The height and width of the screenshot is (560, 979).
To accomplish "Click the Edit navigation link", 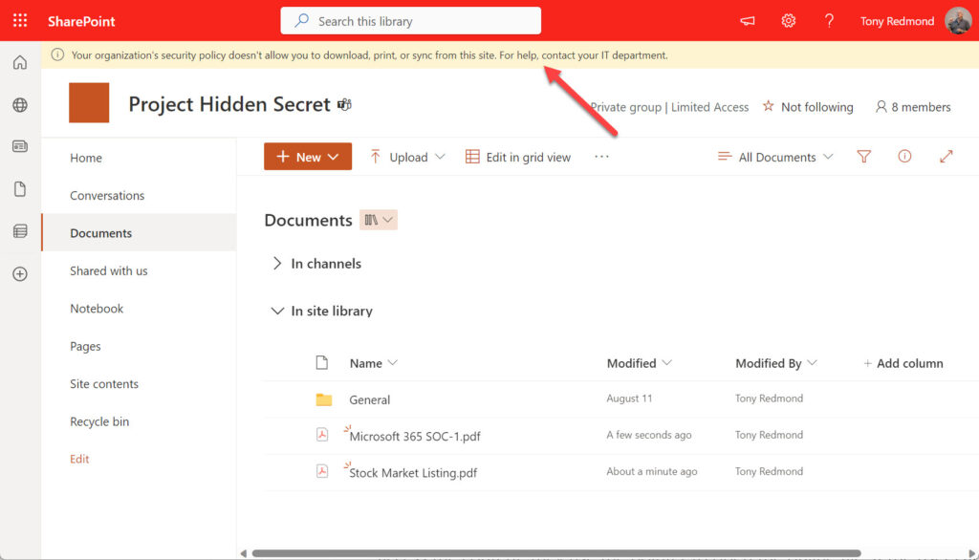I will click(79, 459).
